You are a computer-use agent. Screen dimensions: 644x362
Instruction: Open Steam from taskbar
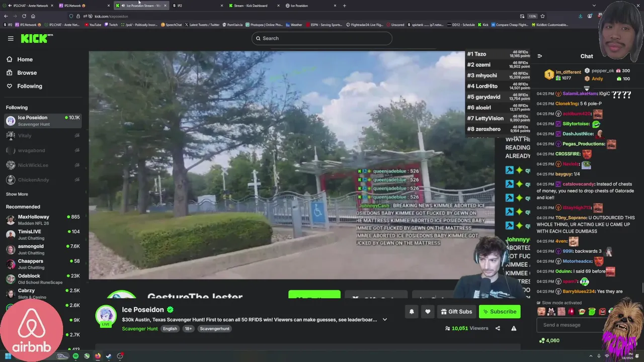(x=108, y=356)
